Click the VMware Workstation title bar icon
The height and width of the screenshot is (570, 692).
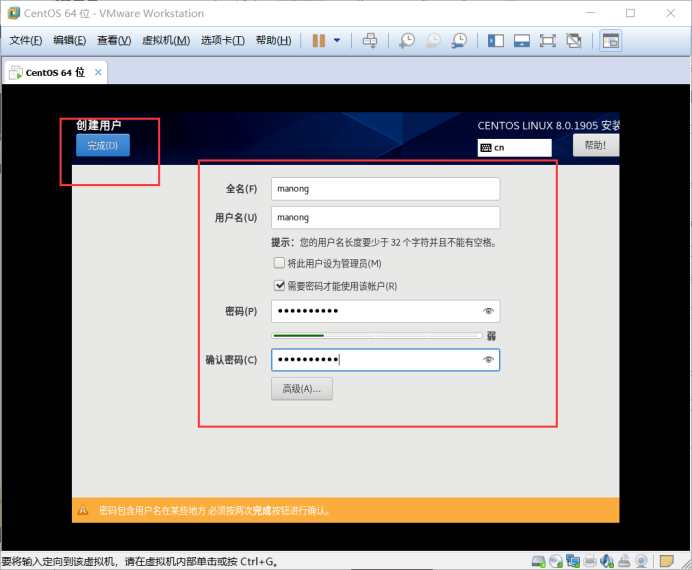pyautogui.click(x=14, y=13)
